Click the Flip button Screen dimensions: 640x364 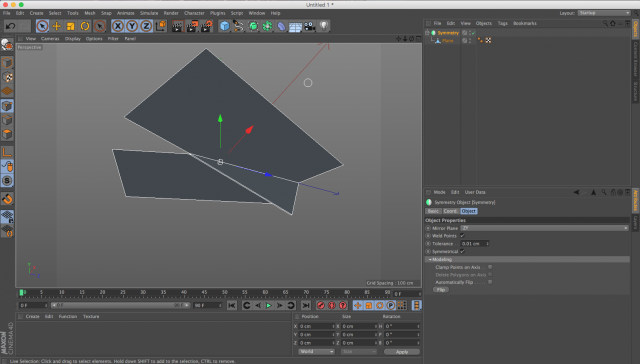coord(441,289)
